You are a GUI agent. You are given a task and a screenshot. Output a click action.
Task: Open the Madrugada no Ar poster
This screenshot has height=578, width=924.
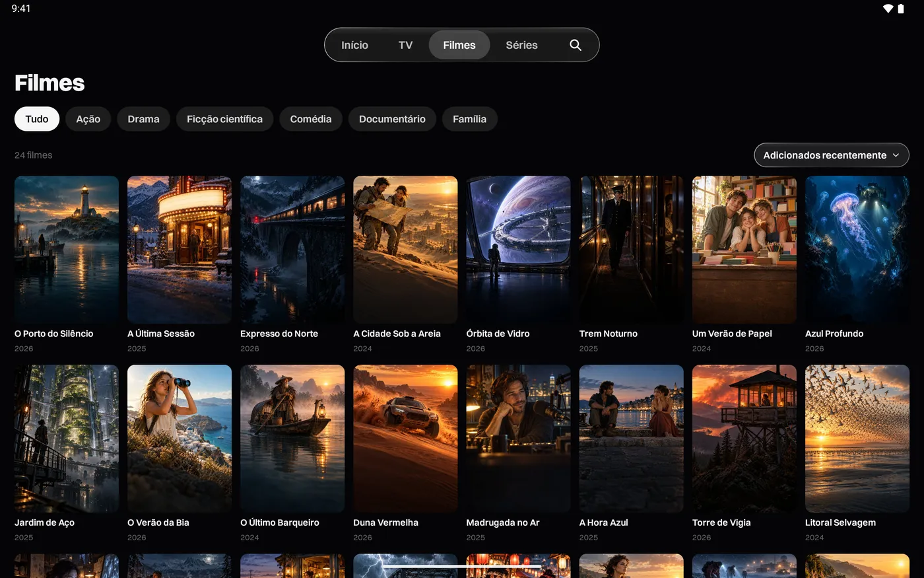(518, 439)
